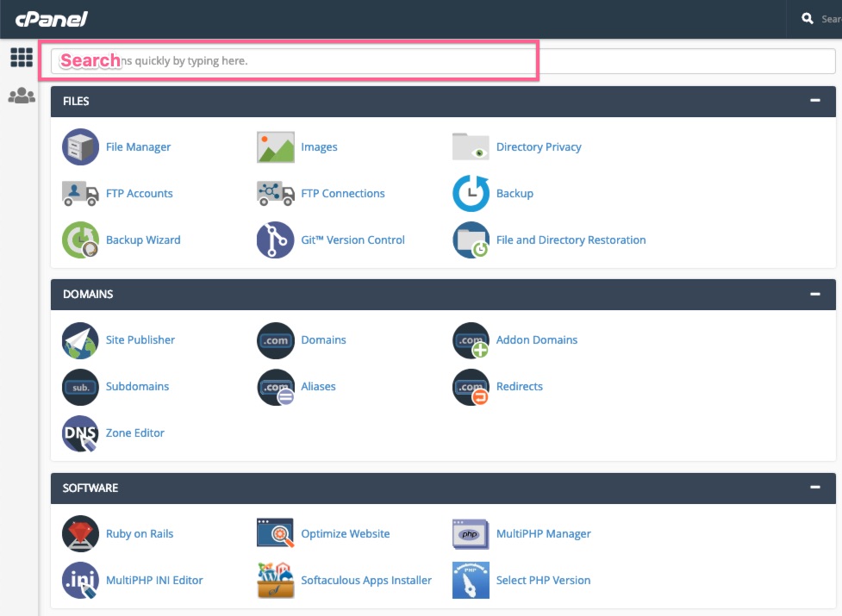Image resolution: width=842 pixels, height=616 pixels.
Task: Open the Site Publisher paper plane icon
Action: point(80,340)
